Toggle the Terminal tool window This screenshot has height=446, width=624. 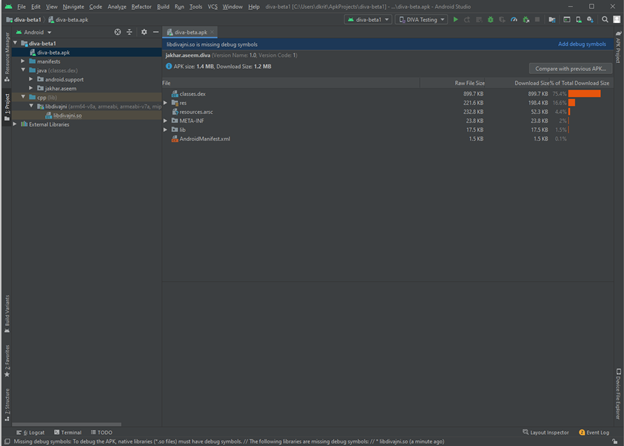coord(68,432)
